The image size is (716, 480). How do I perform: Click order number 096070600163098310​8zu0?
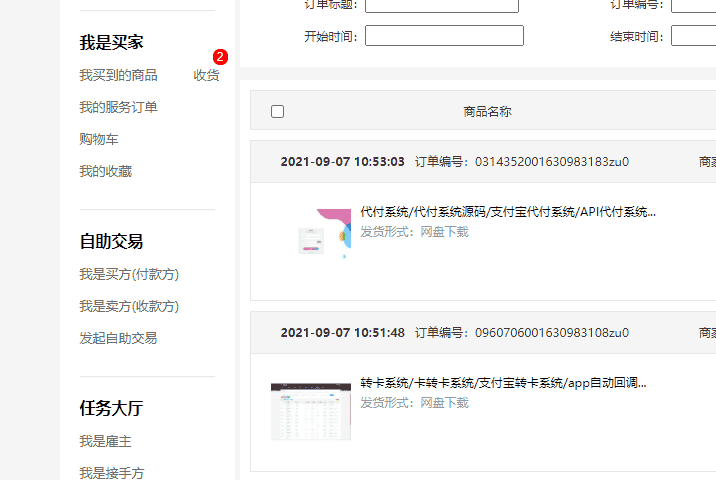pos(552,333)
